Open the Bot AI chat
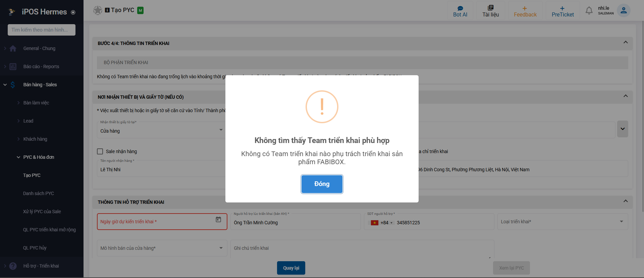The image size is (644, 278). [460, 11]
